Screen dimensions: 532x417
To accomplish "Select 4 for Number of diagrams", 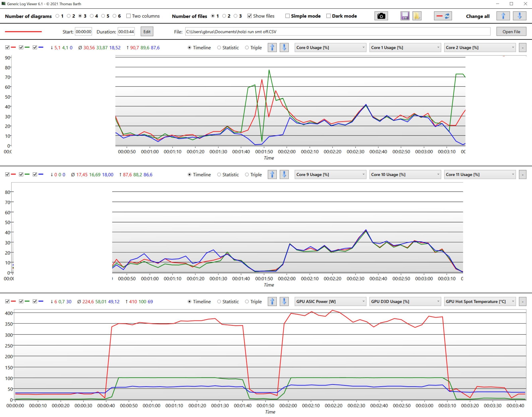I will click(92, 16).
